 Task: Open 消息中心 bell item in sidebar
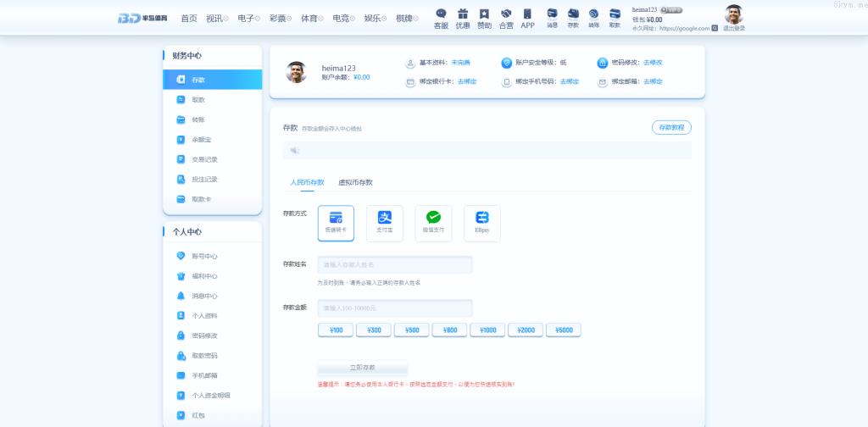tap(204, 296)
